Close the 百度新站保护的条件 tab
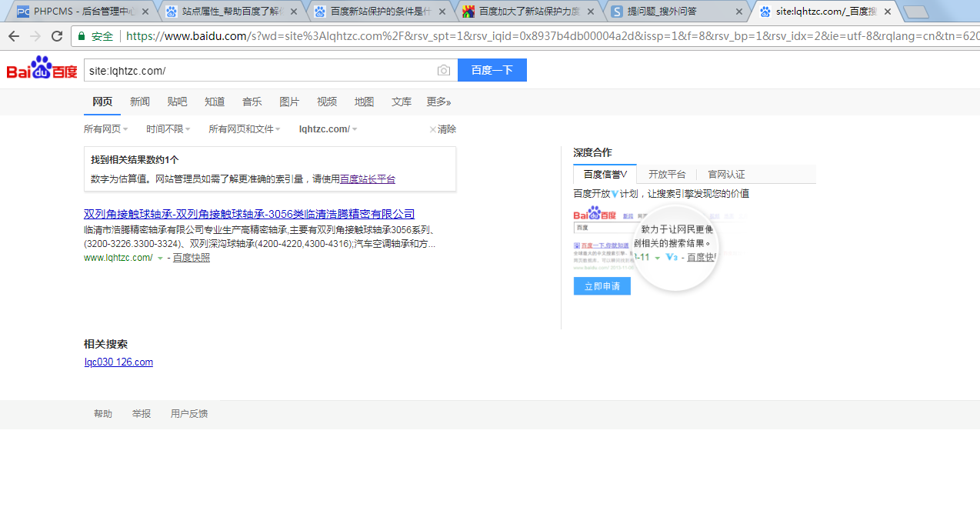Screen dimensions: 980x514 pyautogui.click(x=442, y=12)
